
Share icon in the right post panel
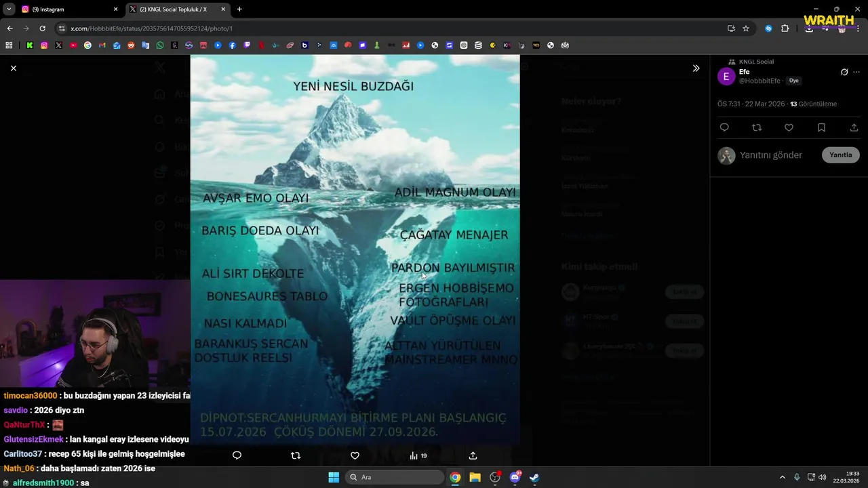[x=854, y=127]
